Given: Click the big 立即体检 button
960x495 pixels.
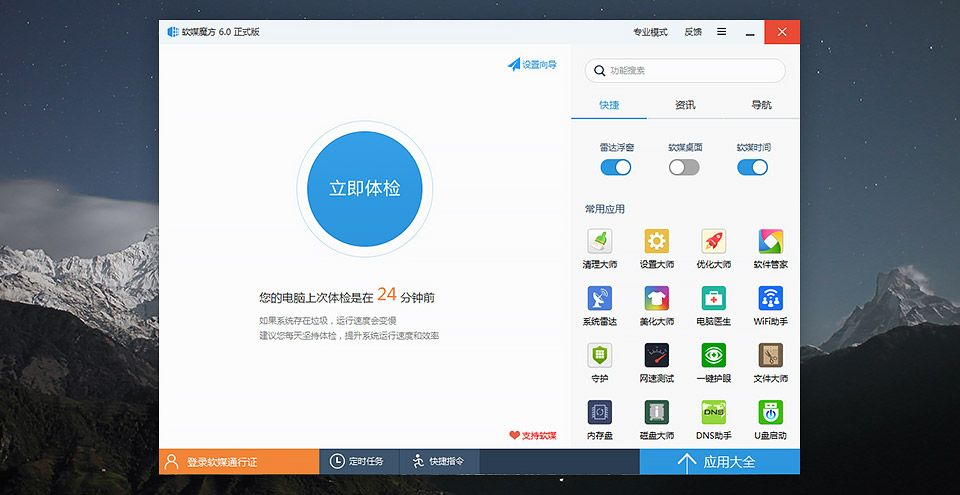Looking at the screenshot, I should point(365,188).
